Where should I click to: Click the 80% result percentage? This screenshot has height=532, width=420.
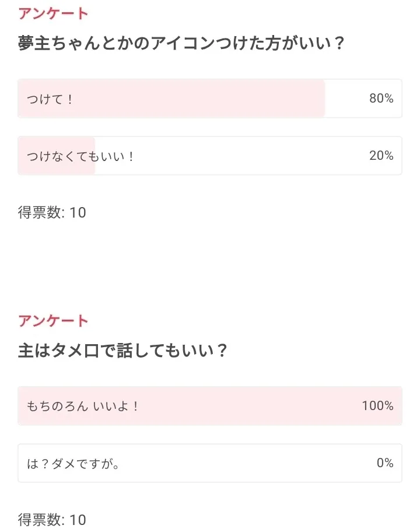tap(381, 99)
